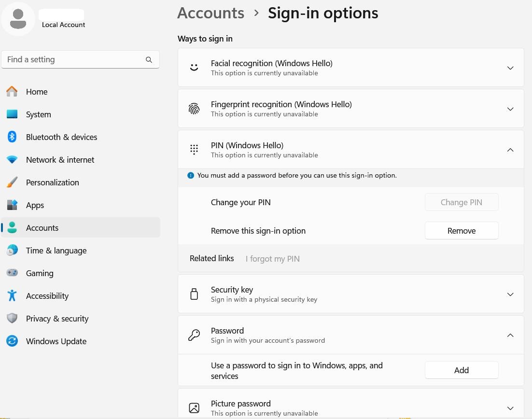
Task: Click the Network & internet wifi icon
Action: [12, 160]
